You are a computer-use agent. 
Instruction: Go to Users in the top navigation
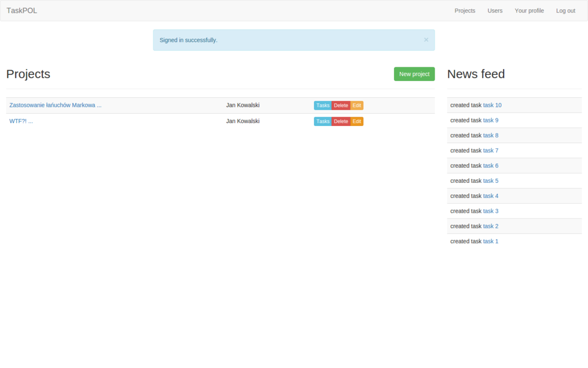pyautogui.click(x=494, y=10)
